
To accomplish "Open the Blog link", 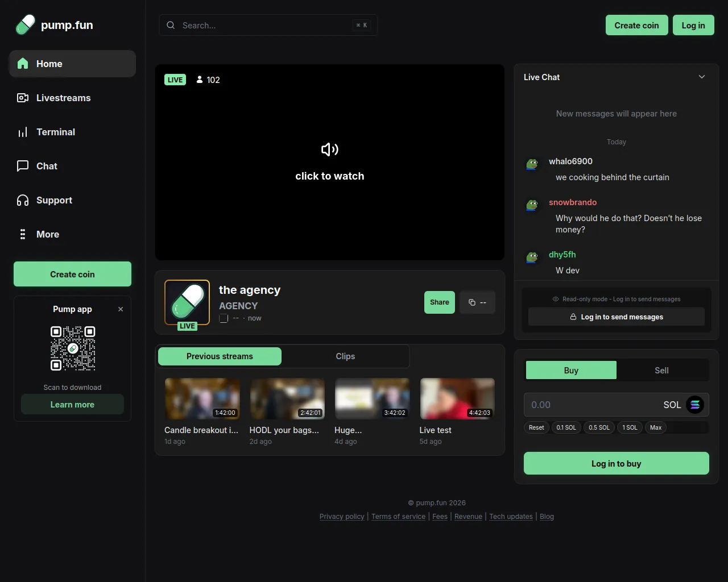I will 547,517.
